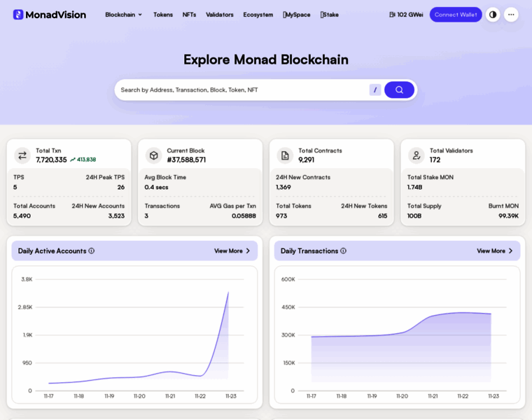Click the gas pump Gwei icon

coord(392,15)
